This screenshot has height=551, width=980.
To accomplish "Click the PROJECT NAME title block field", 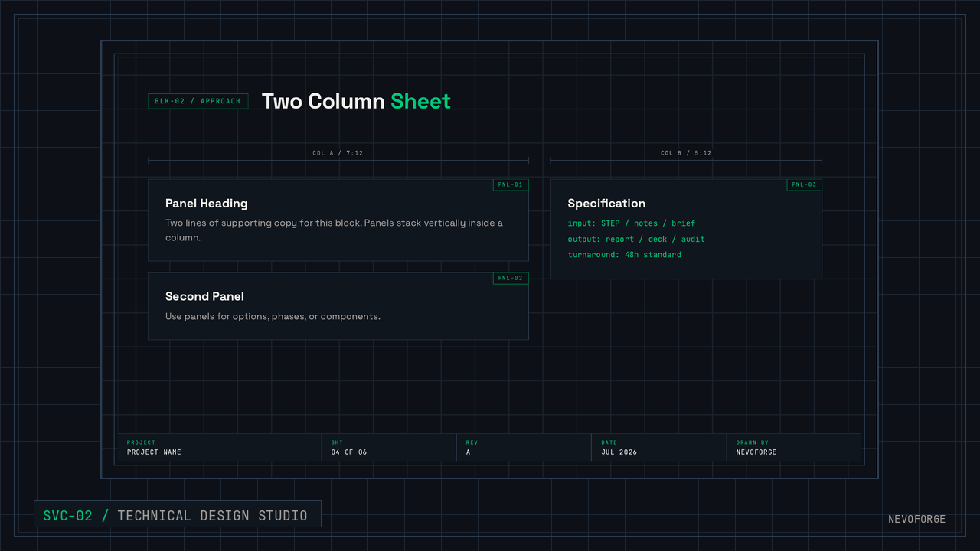I will click(x=219, y=448).
